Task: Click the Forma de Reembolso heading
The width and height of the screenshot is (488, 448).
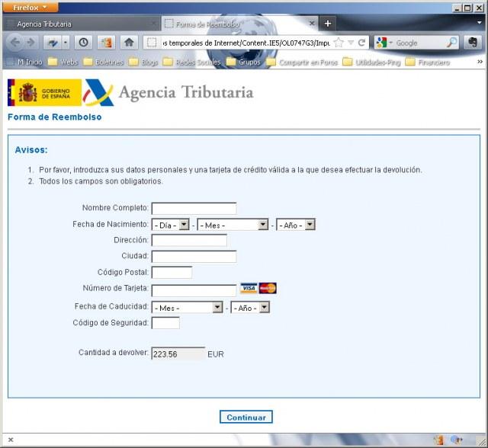Action: click(x=54, y=117)
